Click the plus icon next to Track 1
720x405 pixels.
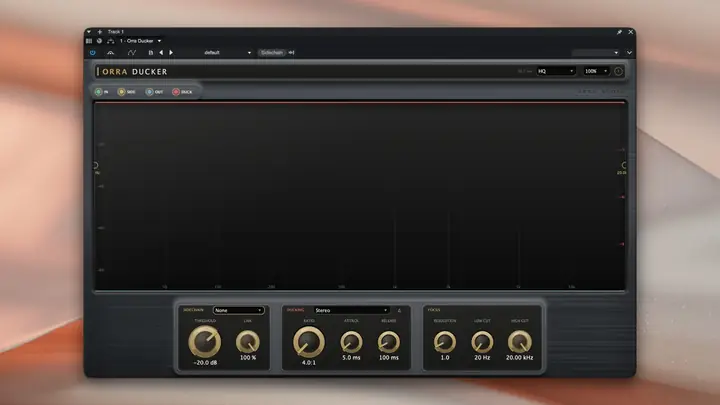point(100,32)
